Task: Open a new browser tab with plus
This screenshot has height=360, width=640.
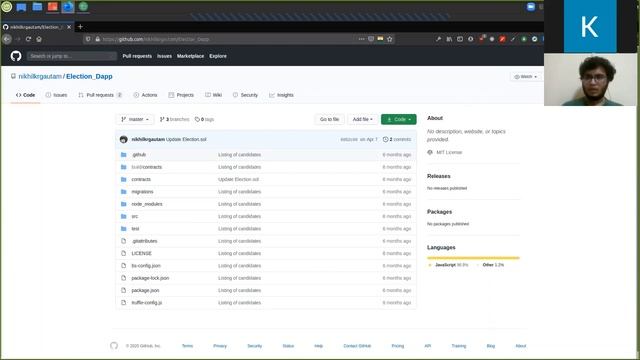Action: click(80, 27)
